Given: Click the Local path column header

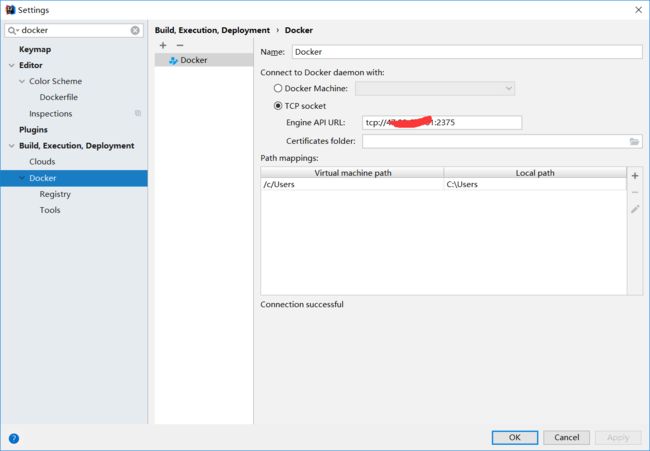Looking at the screenshot, I should pos(535,173).
